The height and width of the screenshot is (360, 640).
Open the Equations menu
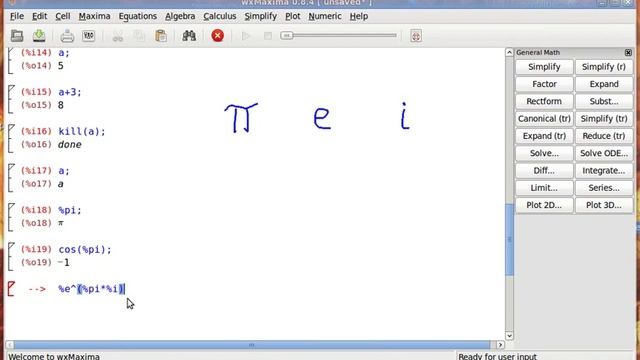coord(138,16)
